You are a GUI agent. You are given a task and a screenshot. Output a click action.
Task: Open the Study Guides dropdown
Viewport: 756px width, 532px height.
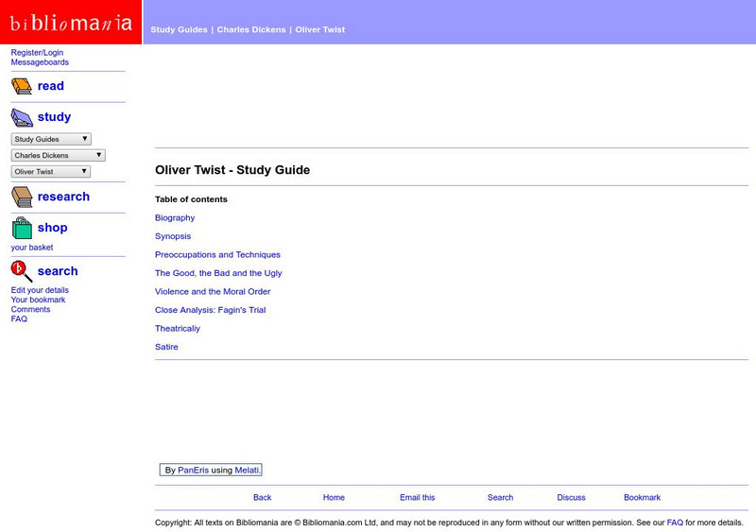(51, 139)
